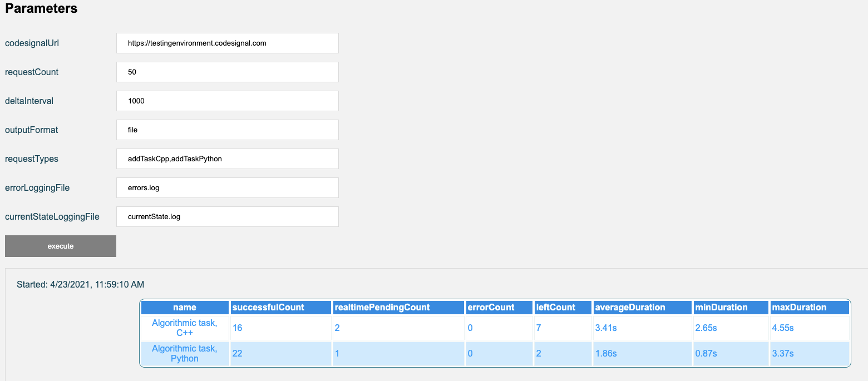This screenshot has width=868, height=381.
Task: Click the averageDuration column header
Action: pos(642,307)
